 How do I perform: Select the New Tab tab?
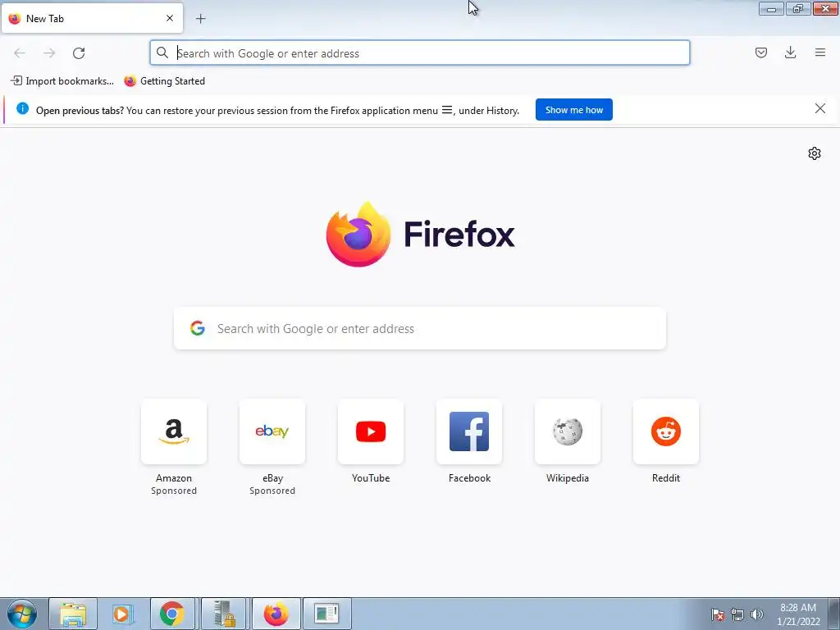click(x=92, y=18)
